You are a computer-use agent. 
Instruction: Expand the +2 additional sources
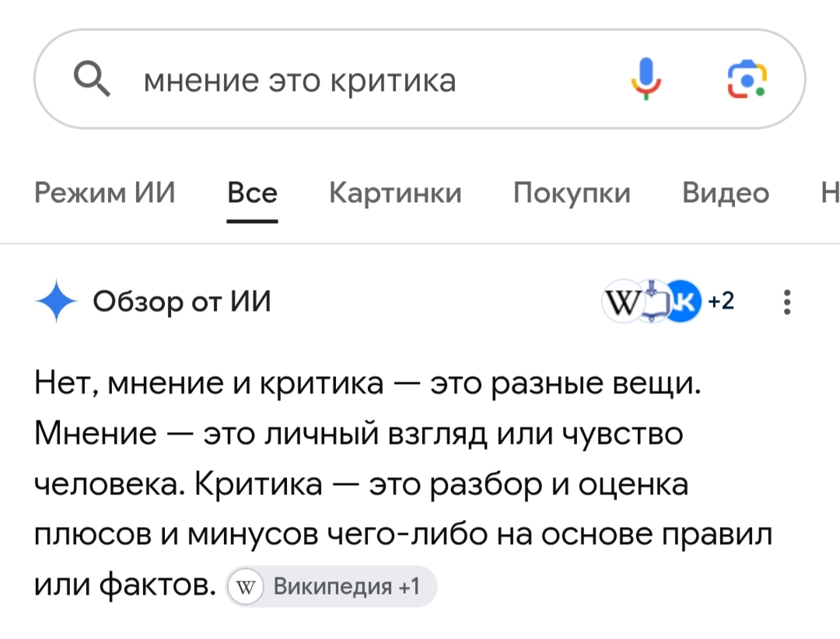click(x=721, y=301)
